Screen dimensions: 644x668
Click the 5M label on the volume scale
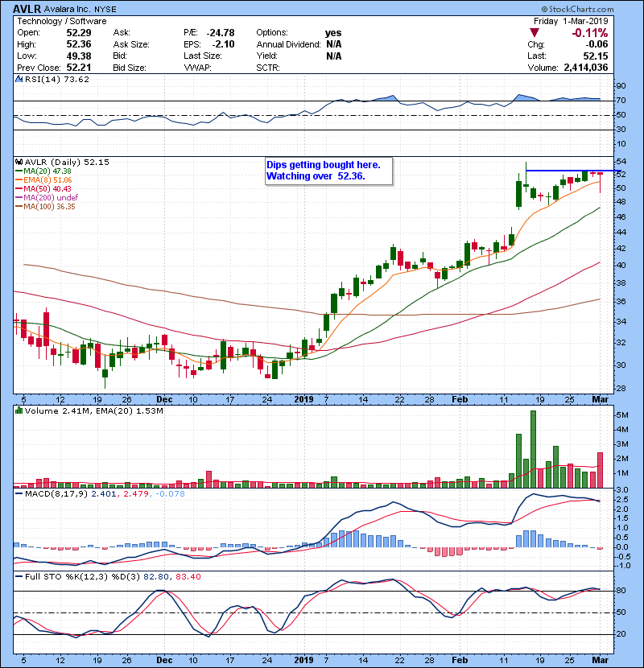pyautogui.click(x=621, y=415)
